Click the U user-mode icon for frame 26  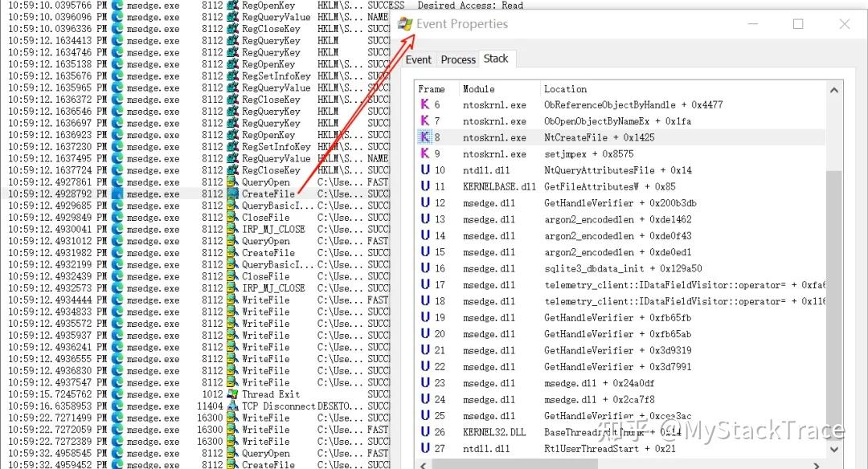tap(425, 432)
